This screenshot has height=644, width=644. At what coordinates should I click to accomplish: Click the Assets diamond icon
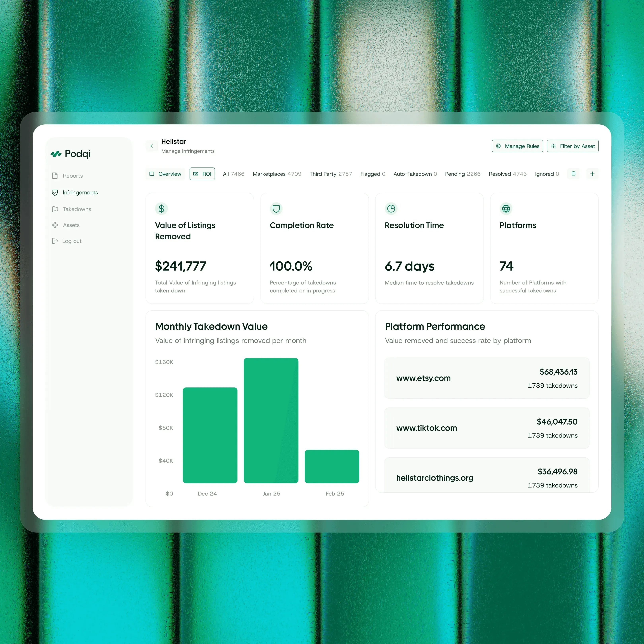[x=55, y=225]
